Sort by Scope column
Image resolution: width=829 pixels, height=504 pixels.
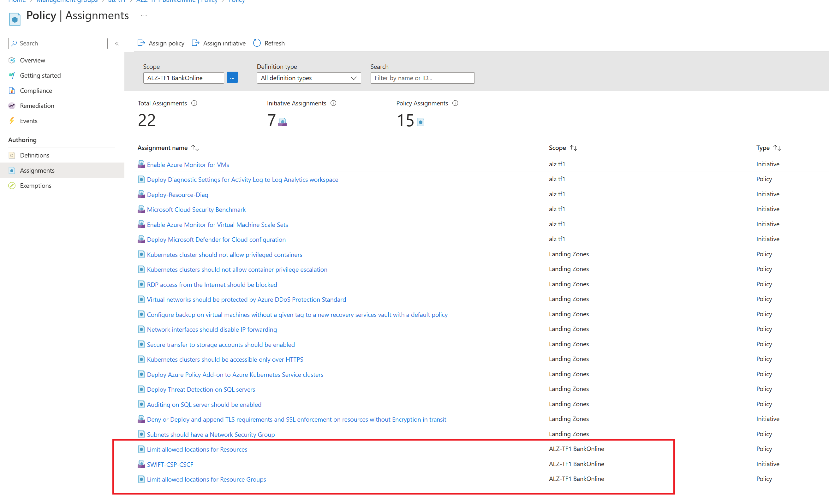[x=574, y=148]
